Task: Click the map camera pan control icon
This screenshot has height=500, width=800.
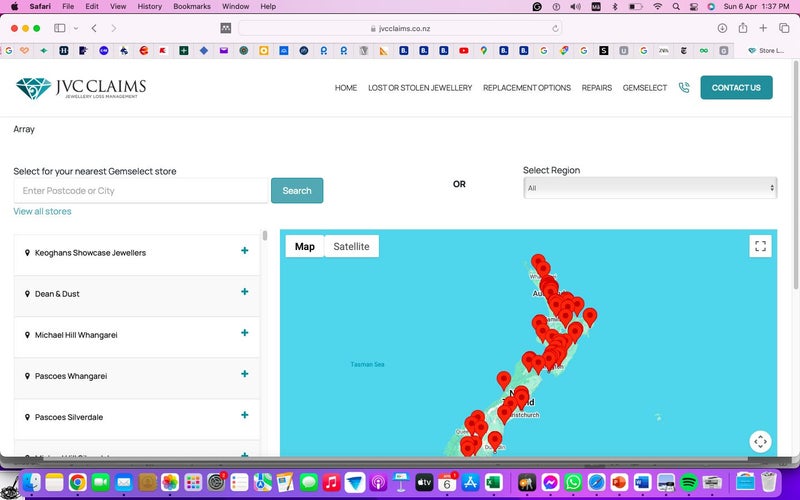Action: coord(760,441)
